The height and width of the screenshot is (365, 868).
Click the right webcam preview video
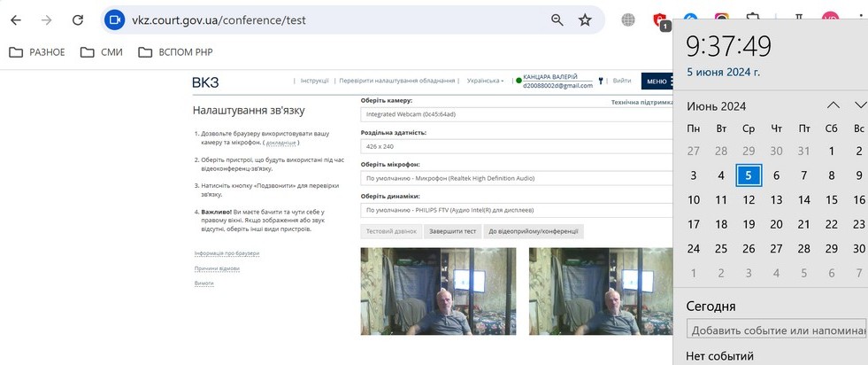[x=601, y=291]
